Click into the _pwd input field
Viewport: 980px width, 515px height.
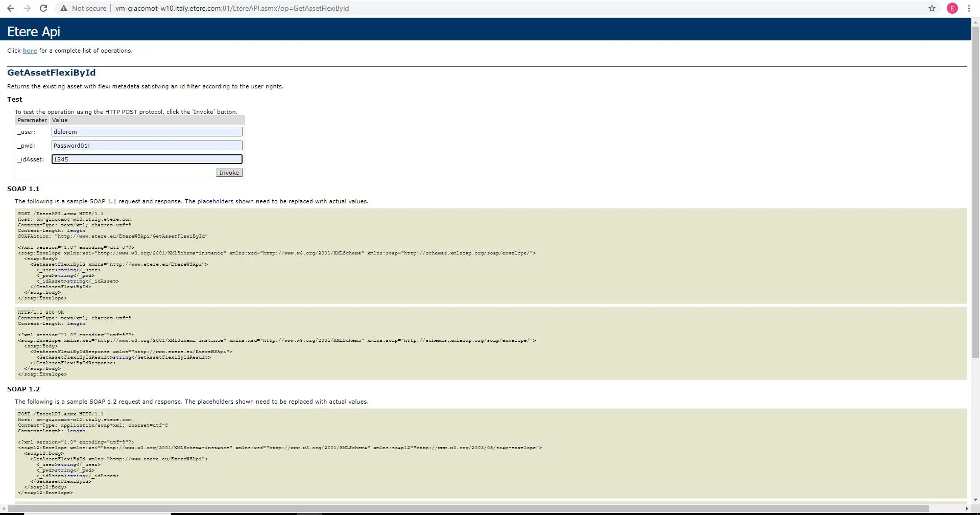(x=147, y=146)
